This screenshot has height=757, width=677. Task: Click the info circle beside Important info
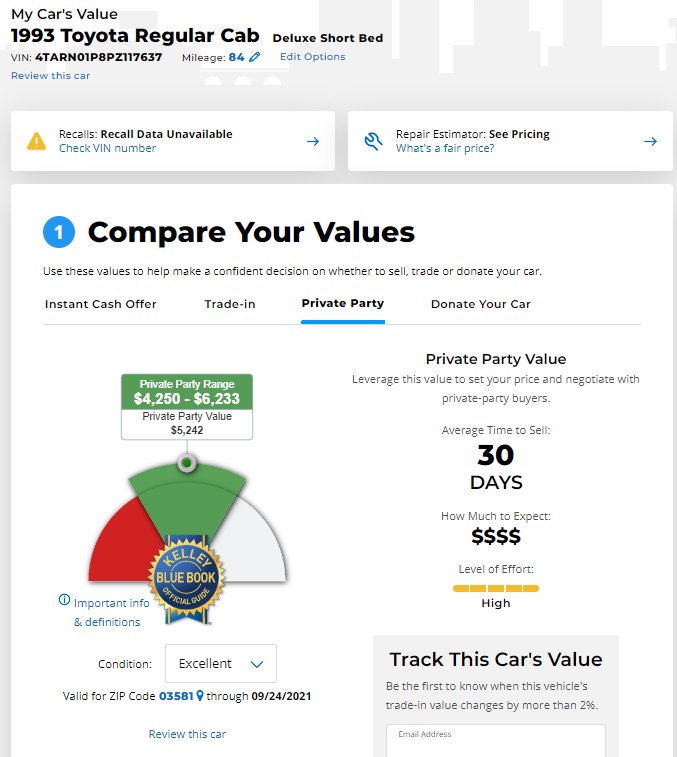point(64,600)
